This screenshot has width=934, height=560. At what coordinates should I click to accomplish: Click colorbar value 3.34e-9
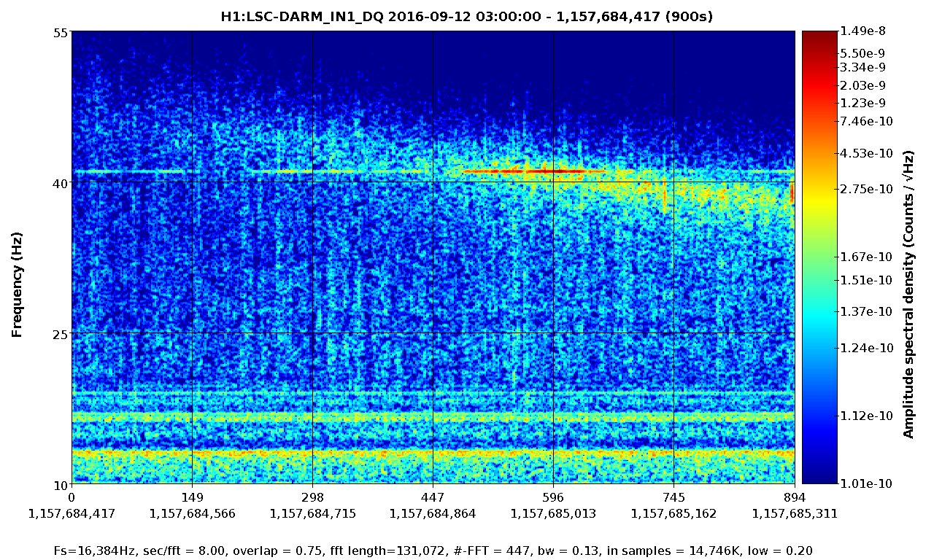pyautogui.click(x=862, y=68)
